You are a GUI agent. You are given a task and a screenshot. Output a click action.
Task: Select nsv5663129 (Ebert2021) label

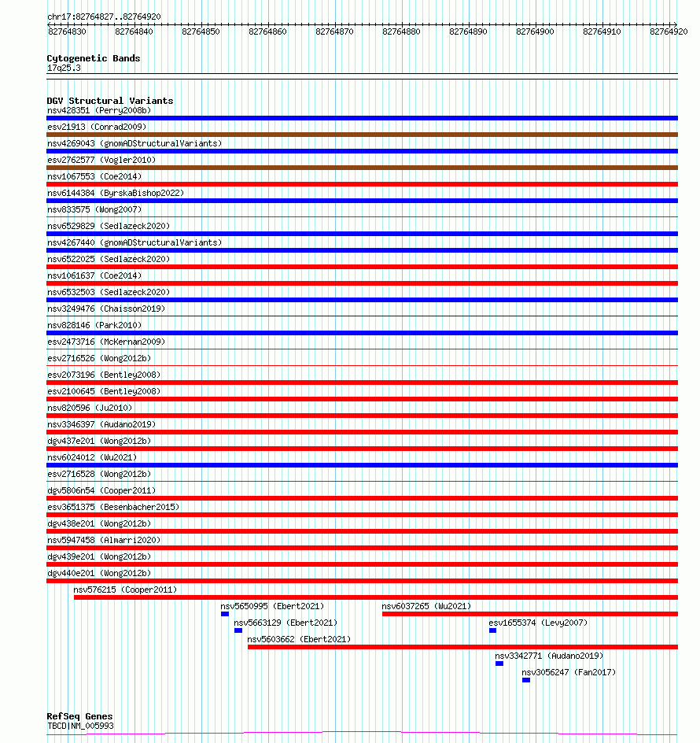pyautogui.click(x=286, y=623)
